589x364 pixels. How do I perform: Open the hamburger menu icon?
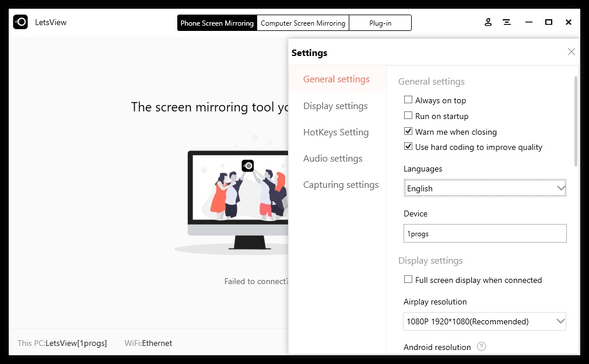(x=507, y=22)
